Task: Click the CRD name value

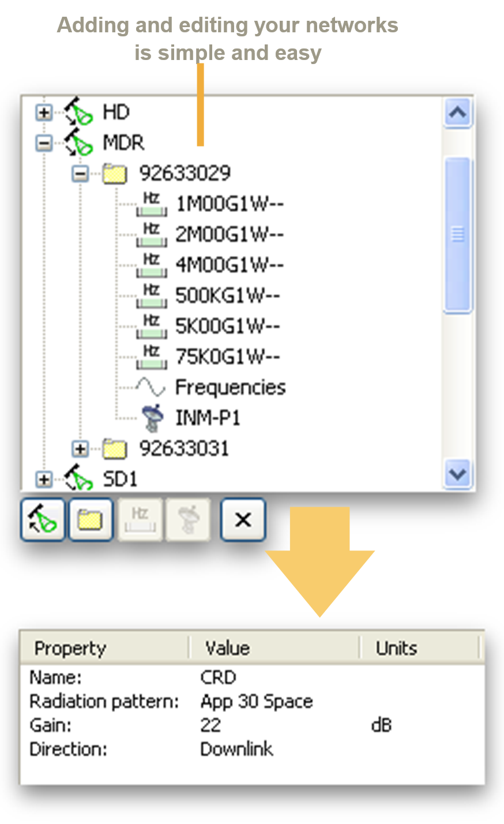Action: pos(219,677)
